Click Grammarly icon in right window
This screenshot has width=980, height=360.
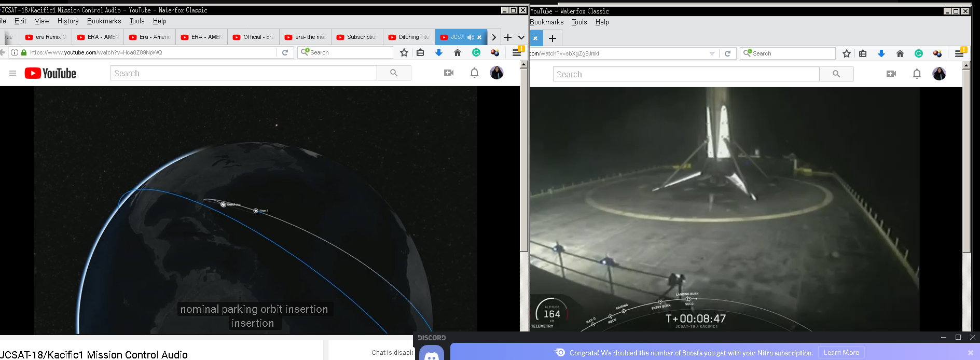[x=919, y=53]
